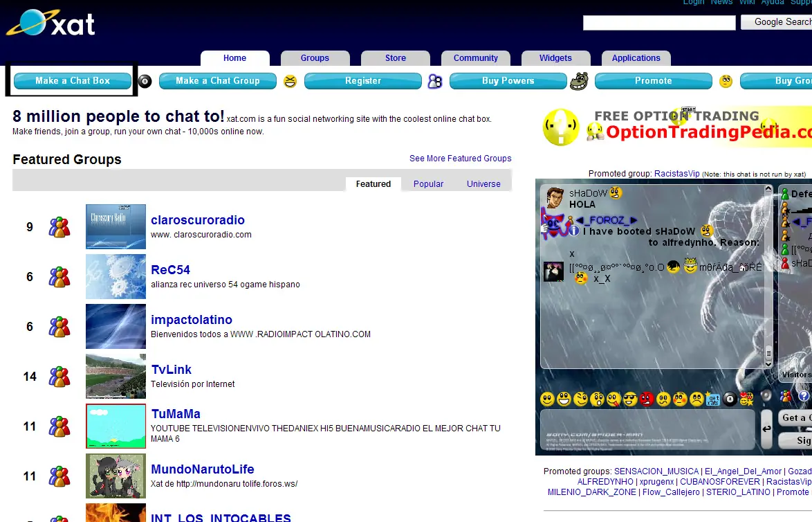Viewport: 812px width, 522px height.
Task: Insert the big grin emoticon in chat
Action: (x=564, y=399)
